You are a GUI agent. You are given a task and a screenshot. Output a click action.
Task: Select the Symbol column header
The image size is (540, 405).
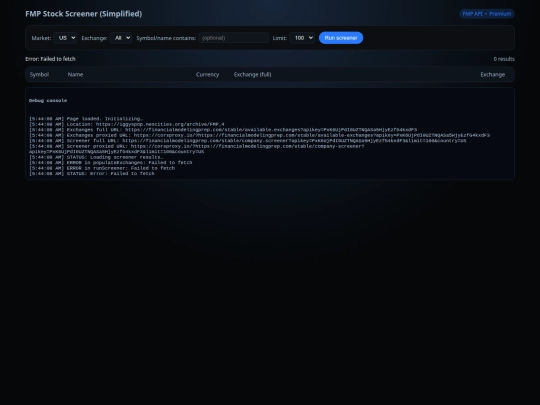[39, 74]
